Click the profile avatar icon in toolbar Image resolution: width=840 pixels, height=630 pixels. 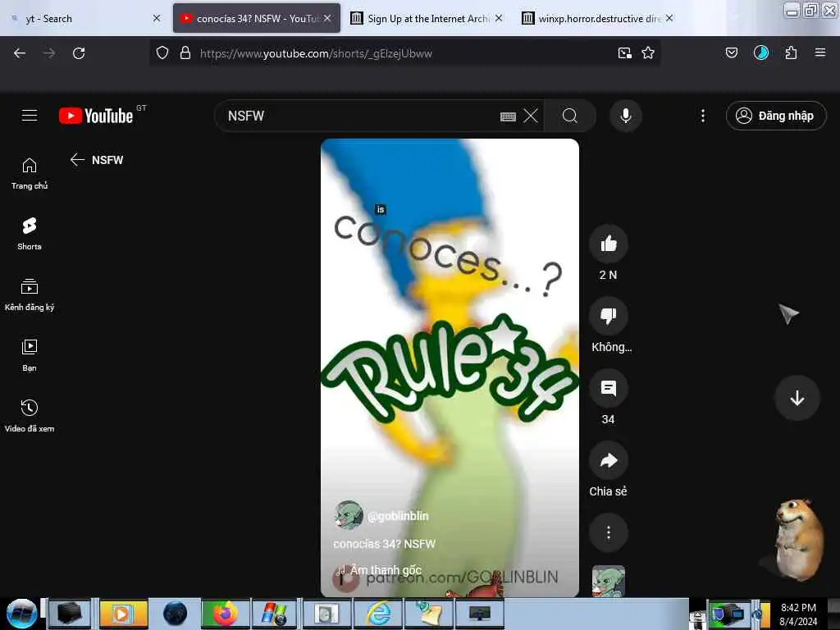tap(761, 52)
